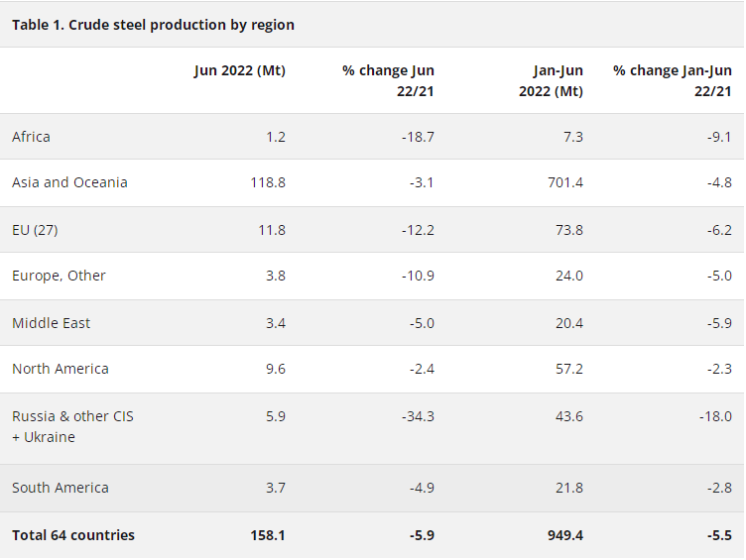Select the 'South America' row label

(x=61, y=488)
